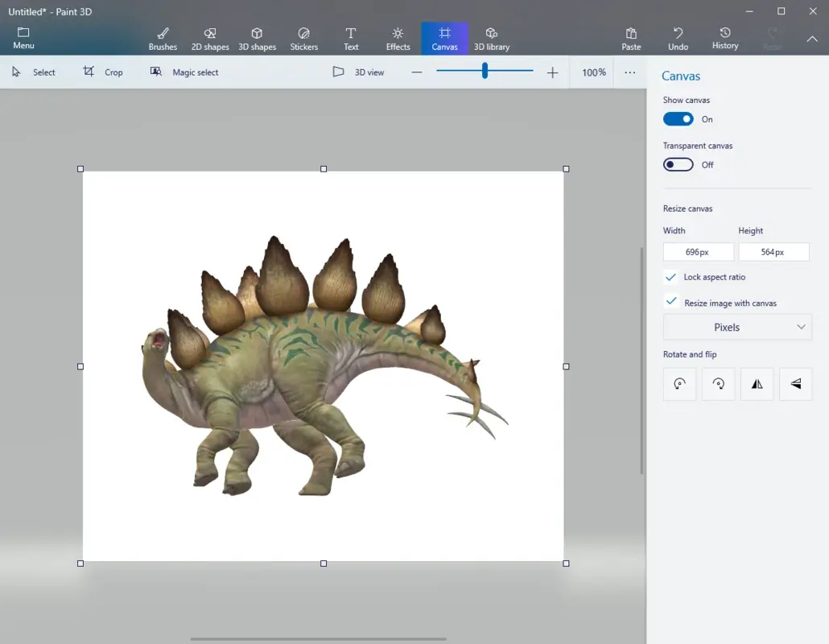
Task: Open the Stickers panel
Action: [303, 38]
